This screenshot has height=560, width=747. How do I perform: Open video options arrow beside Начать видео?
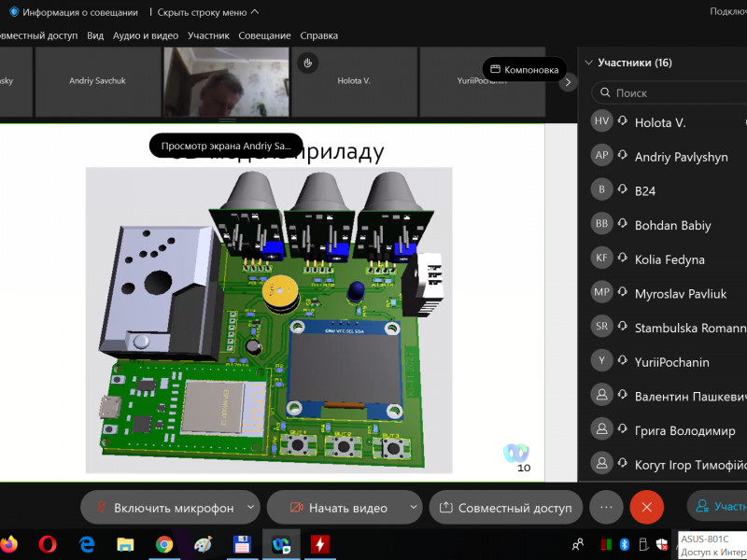click(413, 508)
